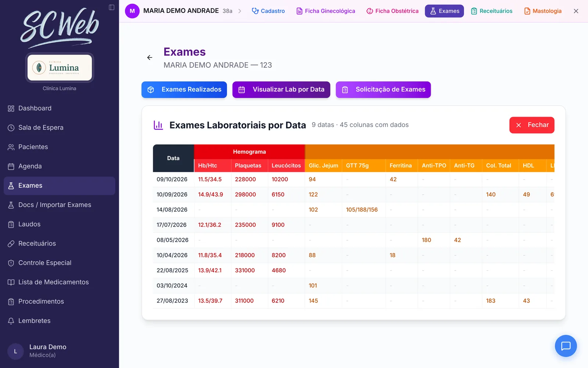
Task: Click Plaquetas value 331000
Action: 245,270
